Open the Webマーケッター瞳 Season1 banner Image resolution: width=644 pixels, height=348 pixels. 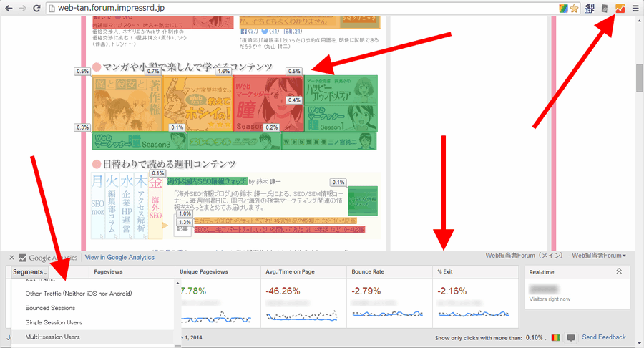click(x=341, y=118)
